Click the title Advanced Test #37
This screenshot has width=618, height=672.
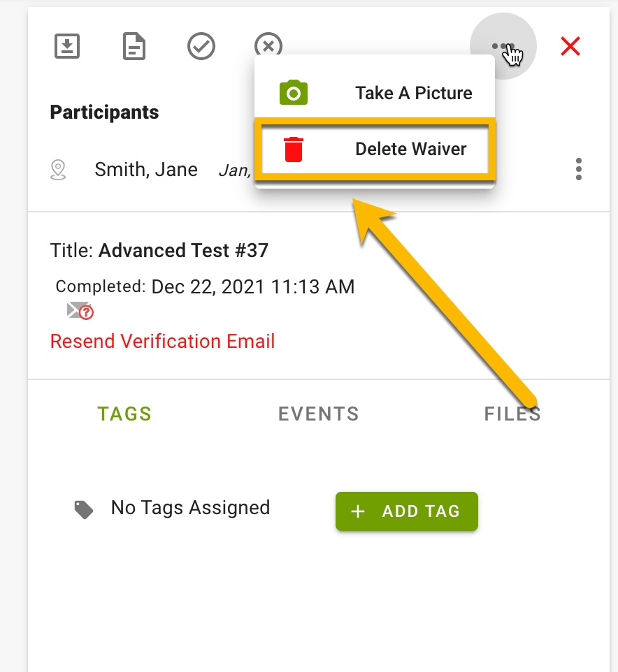[x=183, y=250]
